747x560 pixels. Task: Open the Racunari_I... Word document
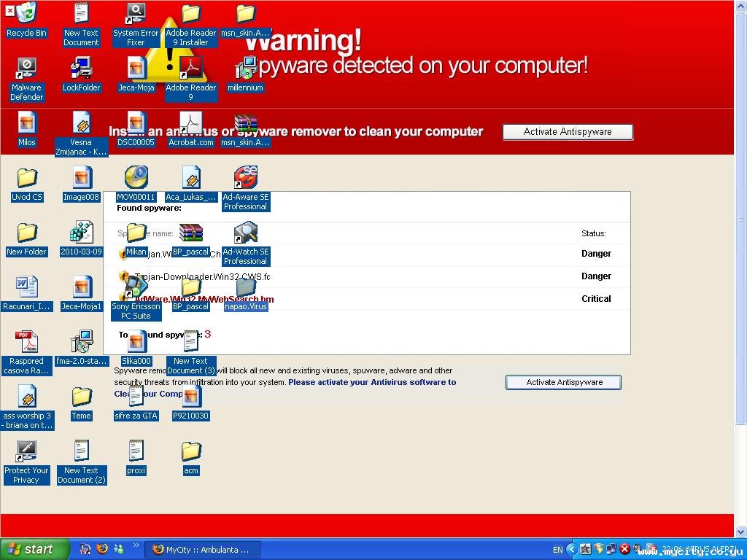click(x=27, y=294)
